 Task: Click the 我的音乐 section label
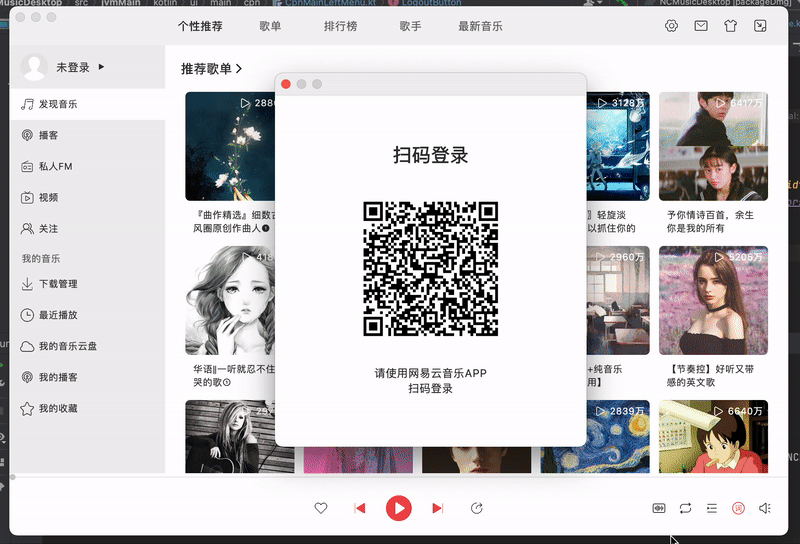[41, 259]
